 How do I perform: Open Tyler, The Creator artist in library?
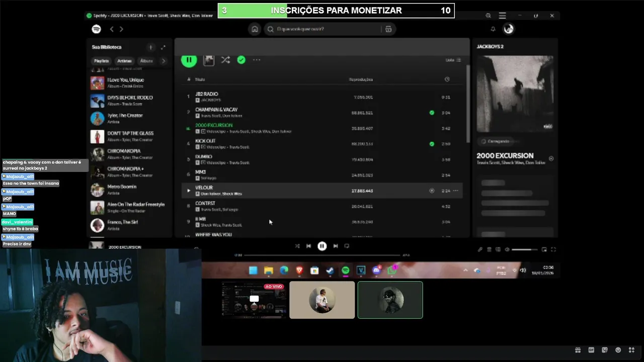point(130,119)
